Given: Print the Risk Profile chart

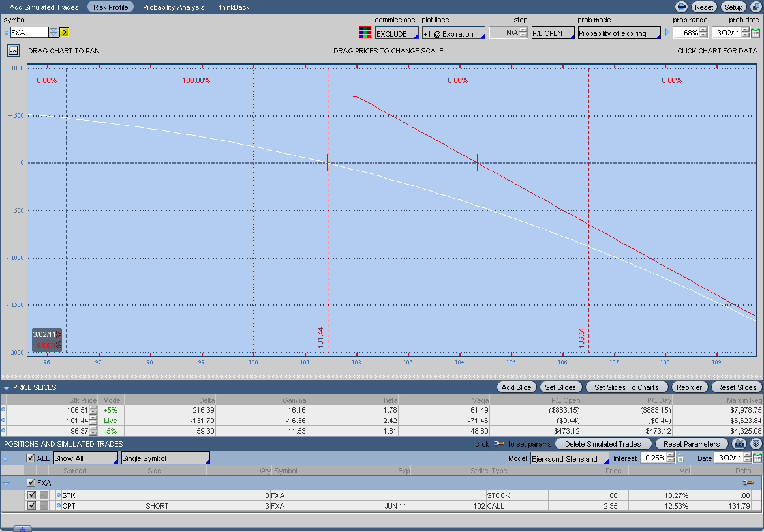Looking at the screenshot, I should [682, 7].
